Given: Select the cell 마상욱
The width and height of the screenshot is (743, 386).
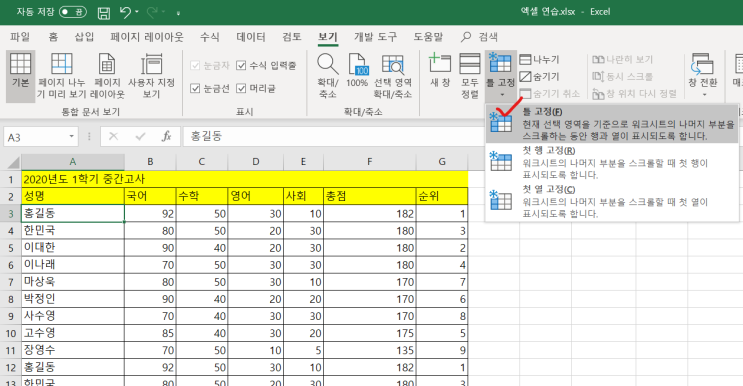Looking at the screenshot, I should click(x=73, y=282).
